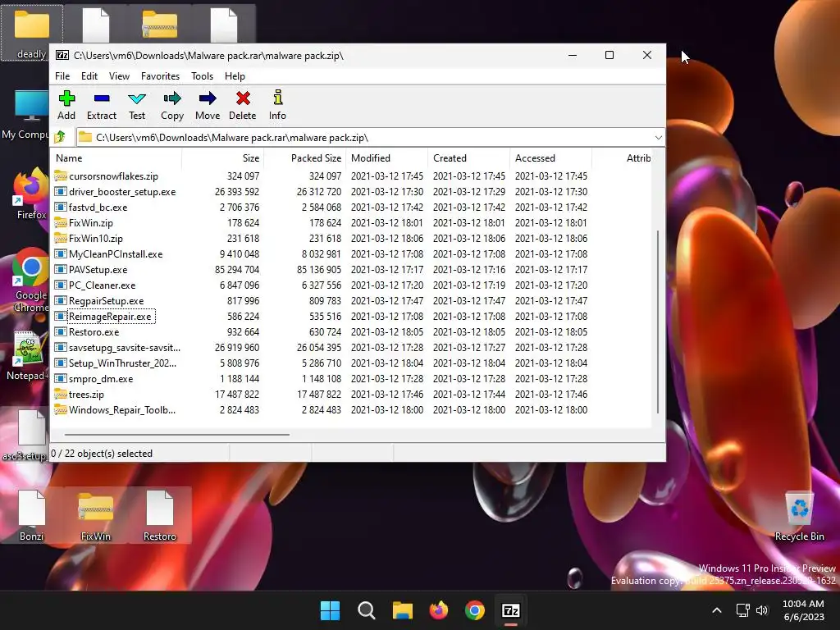This screenshot has height=630, width=840.
Task: Select the PAVSetup.exe file icon
Action: [x=61, y=269]
